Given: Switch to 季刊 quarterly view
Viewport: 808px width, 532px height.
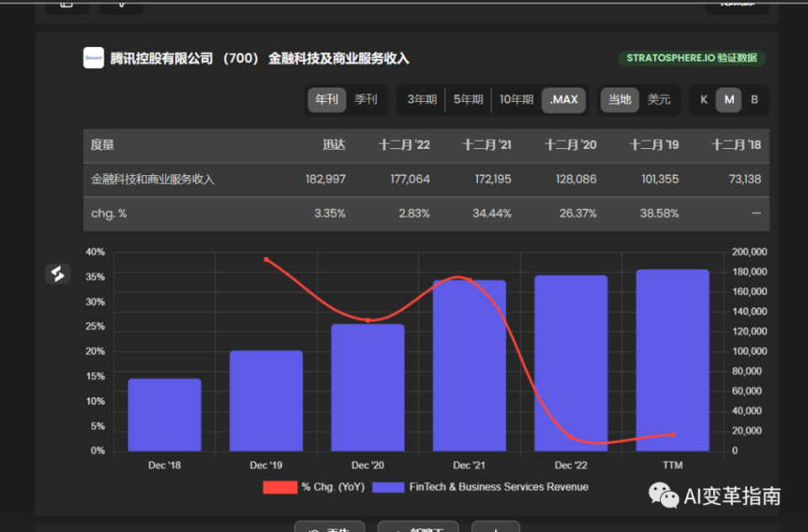Looking at the screenshot, I should click(x=366, y=99).
